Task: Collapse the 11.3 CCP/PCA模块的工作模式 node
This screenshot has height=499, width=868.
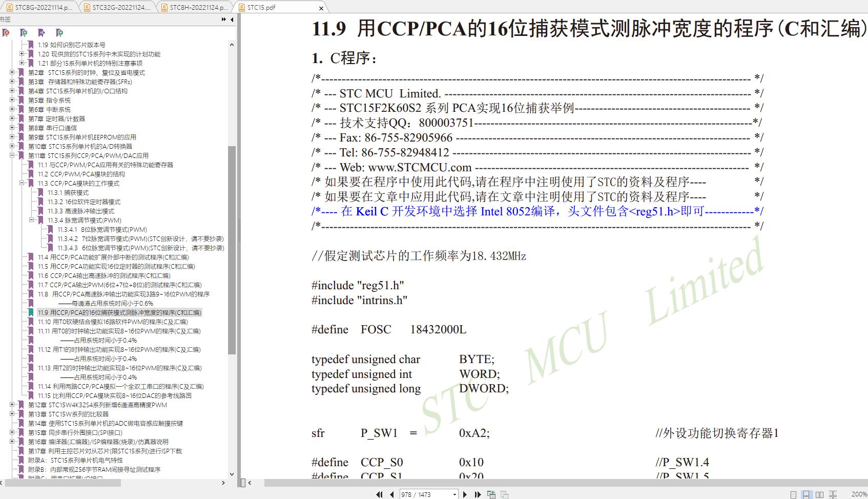Action: (x=22, y=183)
